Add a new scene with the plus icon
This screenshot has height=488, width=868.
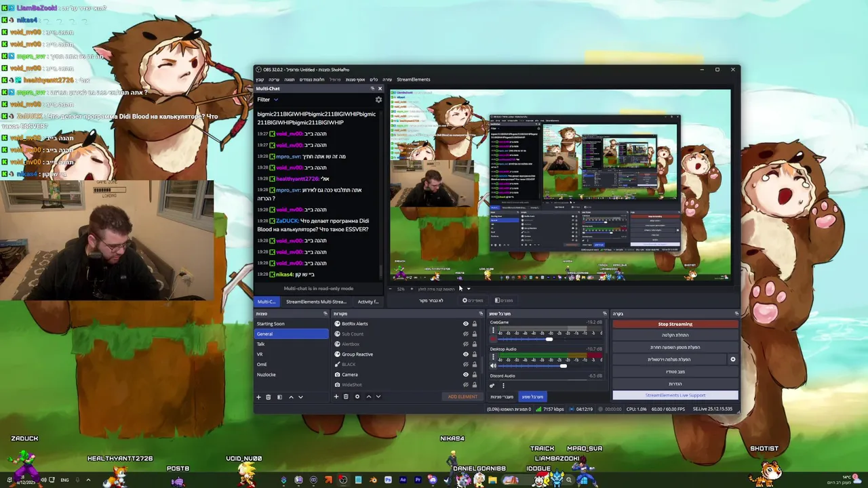(x=258, y=397)
